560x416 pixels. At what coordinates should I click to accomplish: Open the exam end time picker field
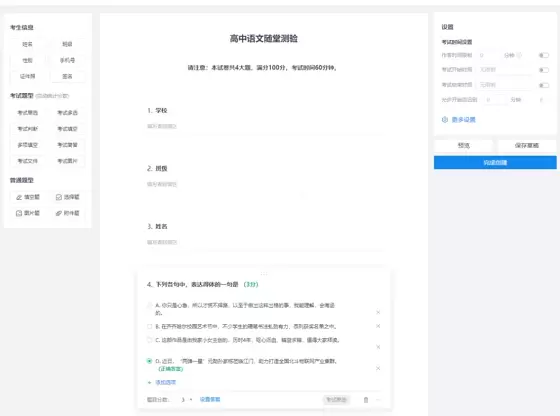[505, 85]
